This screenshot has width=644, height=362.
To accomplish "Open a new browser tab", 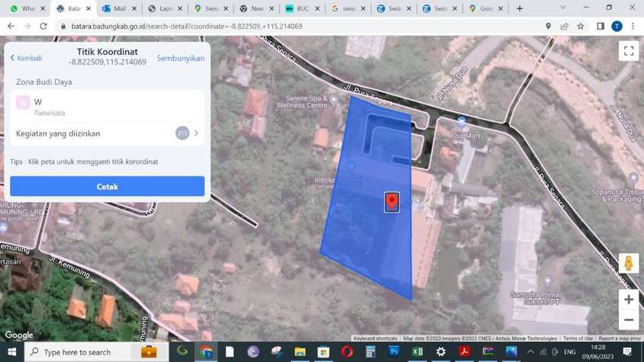I will pyautogui.click(x=519, y=8).
